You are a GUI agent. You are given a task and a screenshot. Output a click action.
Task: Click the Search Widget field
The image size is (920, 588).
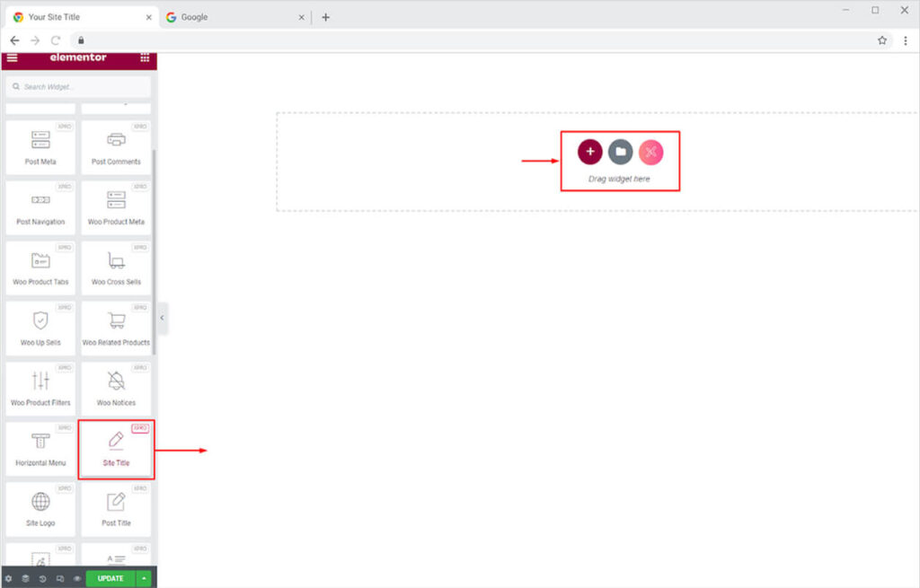[x=78, y=86]
